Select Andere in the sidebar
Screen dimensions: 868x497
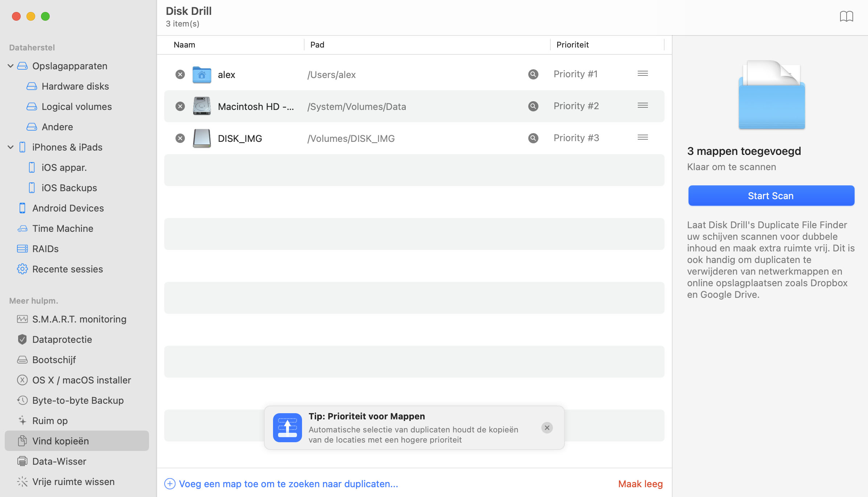click(x=57, y=127)
